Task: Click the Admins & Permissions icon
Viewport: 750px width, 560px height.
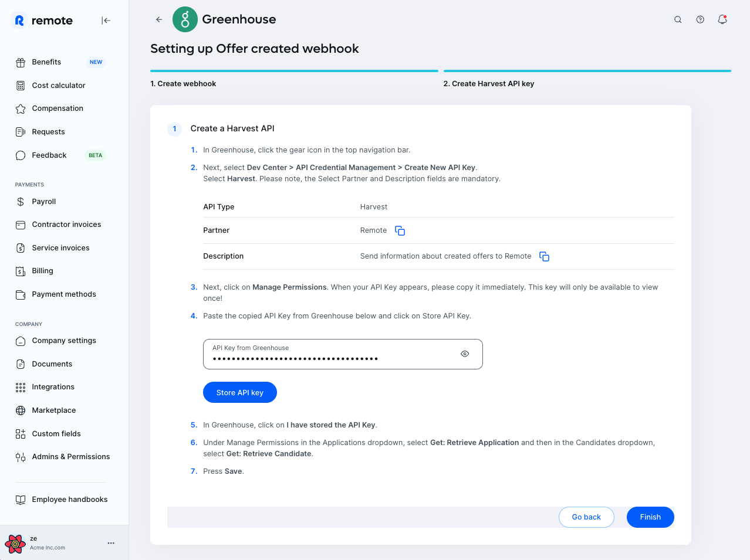Action: (21, 457)
